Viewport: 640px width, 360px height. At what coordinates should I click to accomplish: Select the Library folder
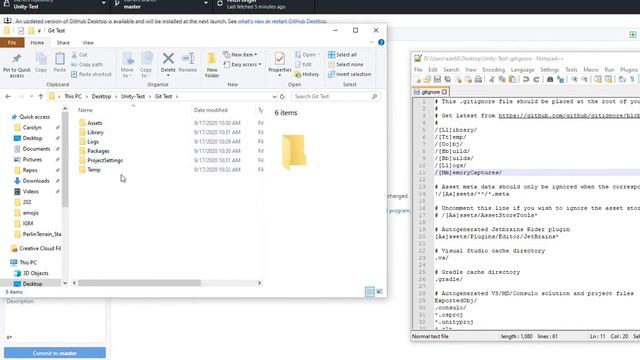(95, 132)
